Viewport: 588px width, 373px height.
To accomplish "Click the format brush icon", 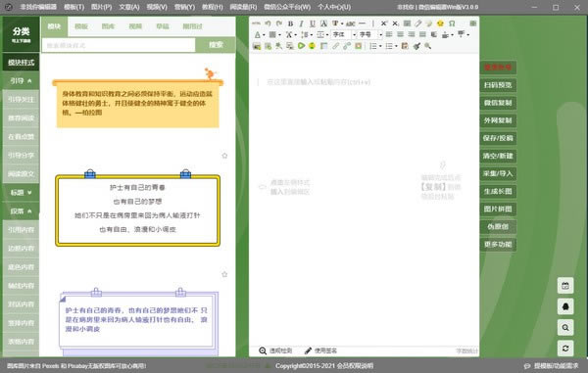I will pyautogui.click(x=416, y=46).
